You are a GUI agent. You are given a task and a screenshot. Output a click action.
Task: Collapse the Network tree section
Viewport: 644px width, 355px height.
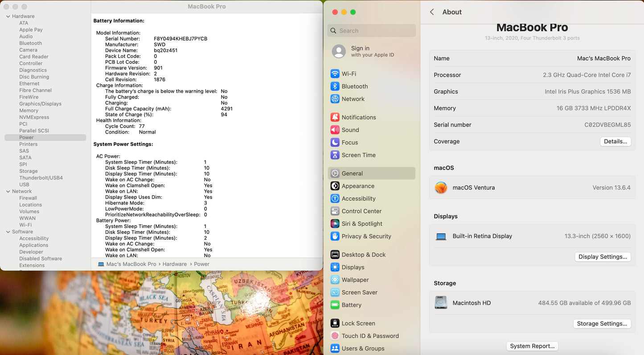click(x=8, y=192)
